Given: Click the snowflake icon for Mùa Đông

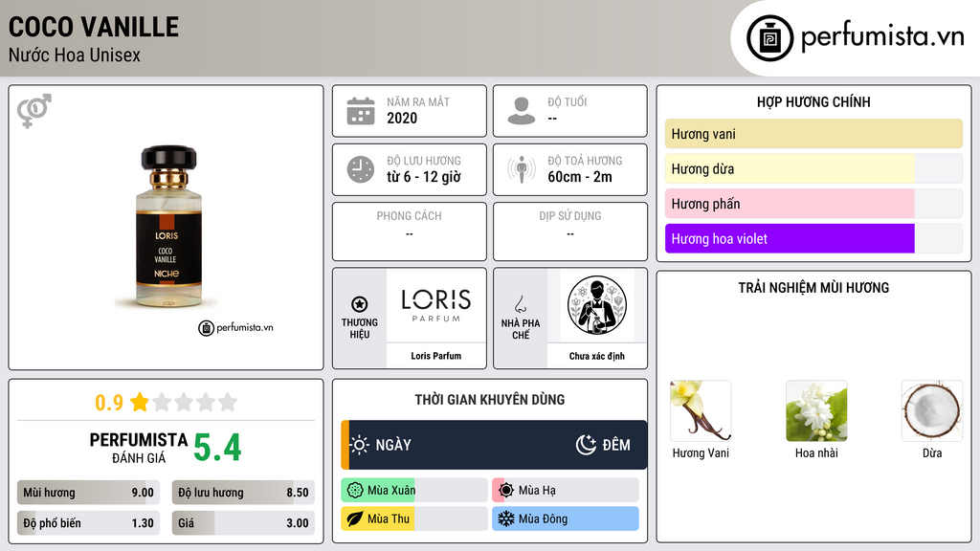Looking at the screenshot, I should tap(506, 518).
